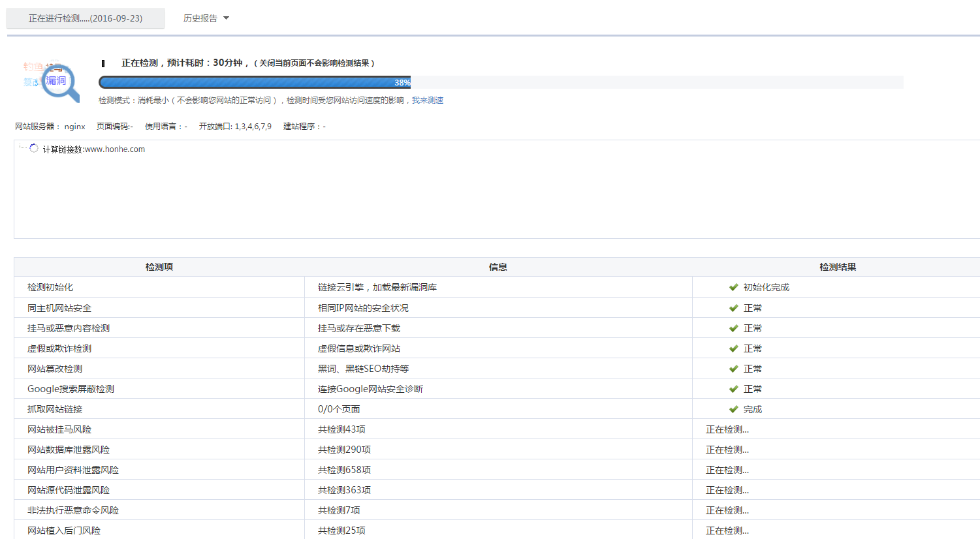Click green checkmark in Google搜索屏蔽检测 row

[734, 389]
